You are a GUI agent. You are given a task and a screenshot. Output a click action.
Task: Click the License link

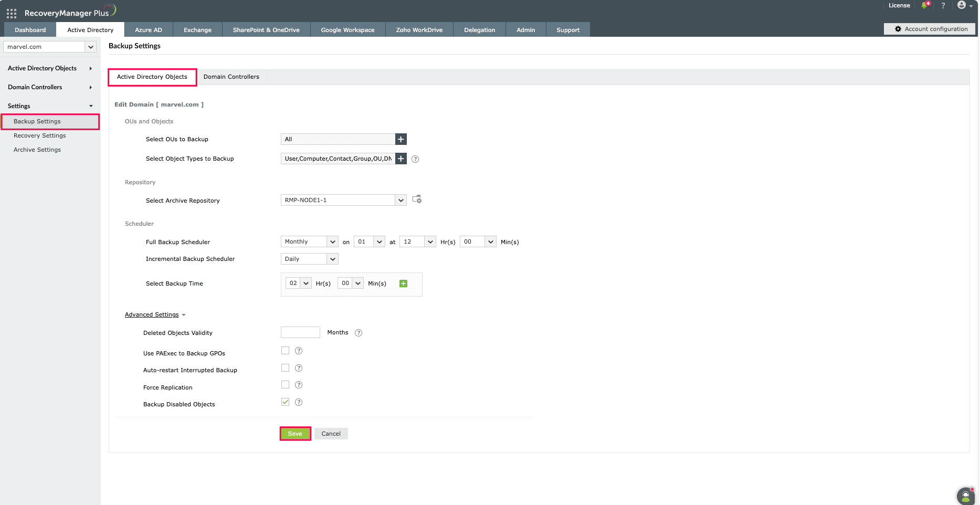pyautogui.click(x=899, y=5)
